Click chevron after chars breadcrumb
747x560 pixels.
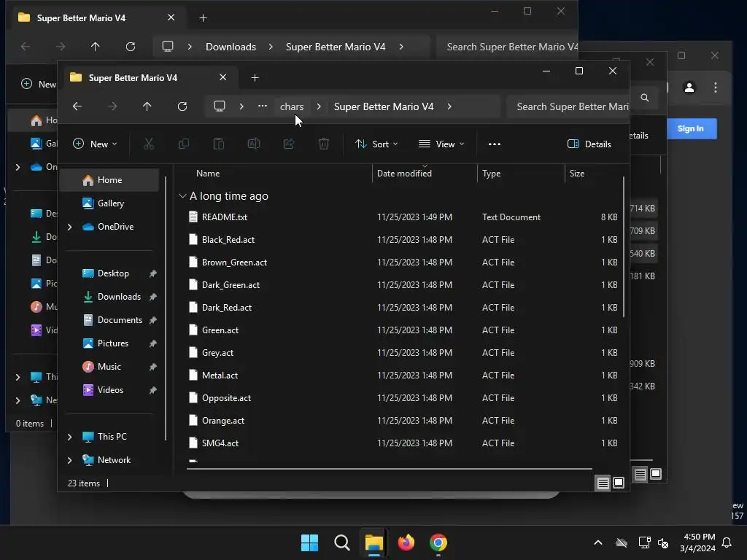[x=319, y=106]
